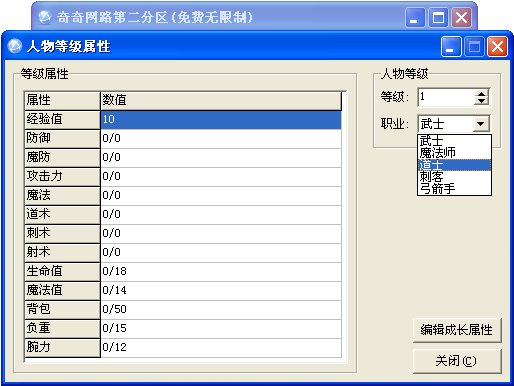Decrease 等级 with the spinner down arrow
Screen dimensions: 514x386
tap(481, 101)
